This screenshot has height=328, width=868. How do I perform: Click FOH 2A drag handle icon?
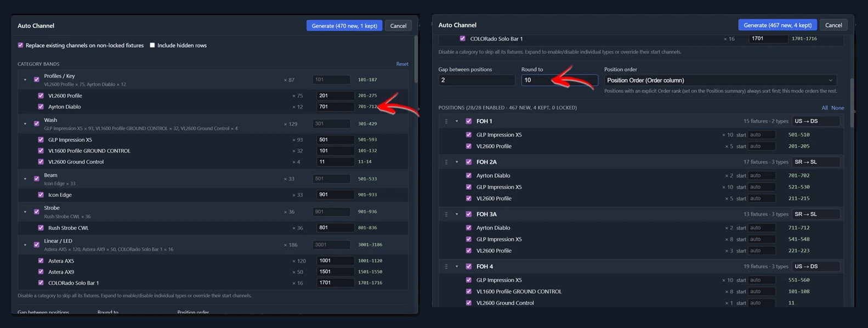click(x=446, y=162)
